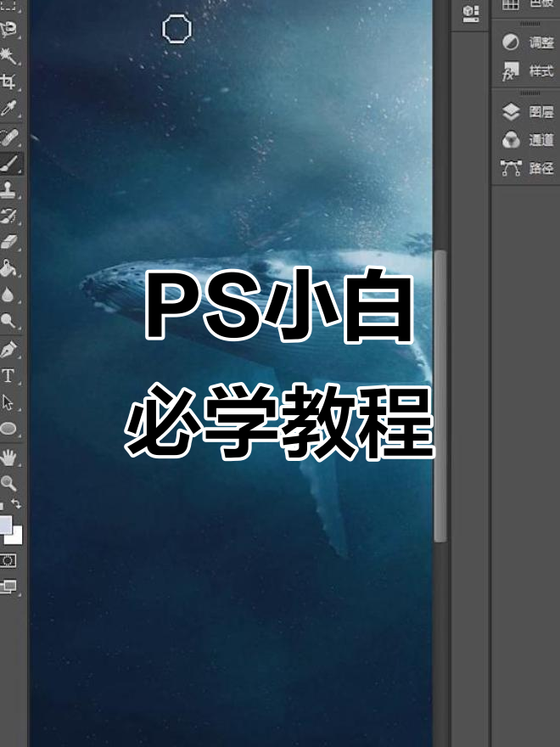Select the Healing Brush bandage tool
Viewport: 560px width, 747px height.
(8, 138)
